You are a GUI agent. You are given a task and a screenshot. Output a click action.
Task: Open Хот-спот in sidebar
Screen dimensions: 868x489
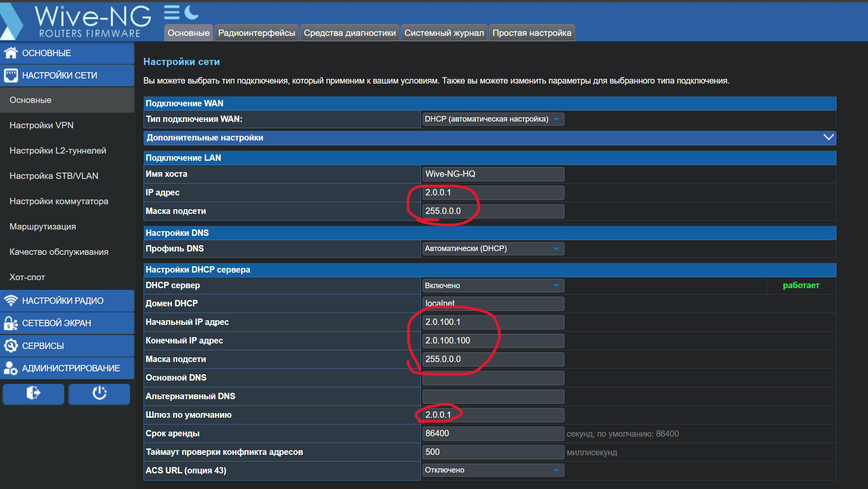pos(67,277)
